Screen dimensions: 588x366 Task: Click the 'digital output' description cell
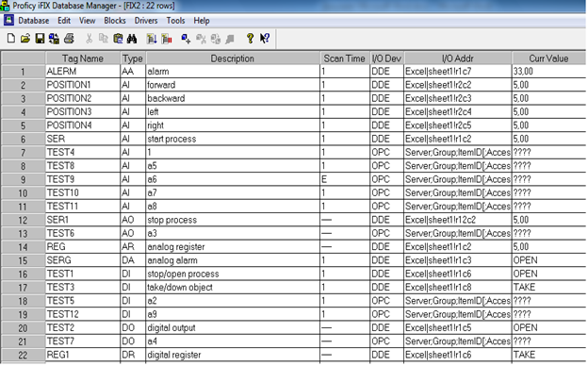(233, 328)
